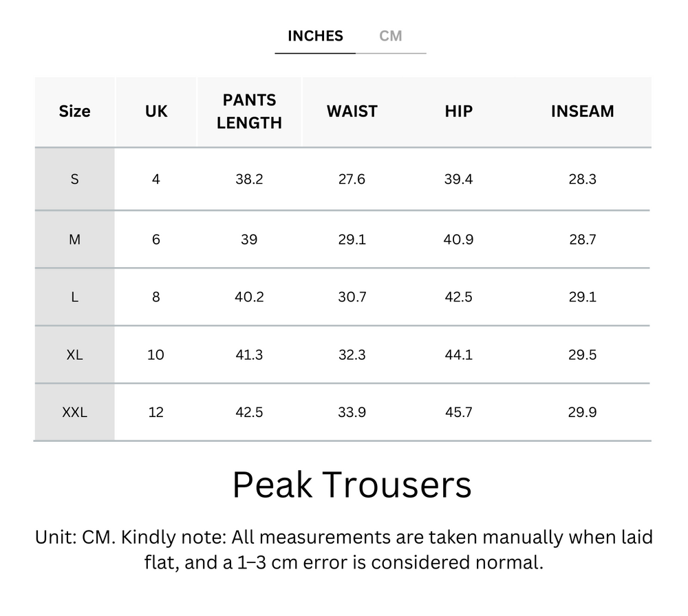
Task: Click the UK column header
Action: click(x=155, y=111)
